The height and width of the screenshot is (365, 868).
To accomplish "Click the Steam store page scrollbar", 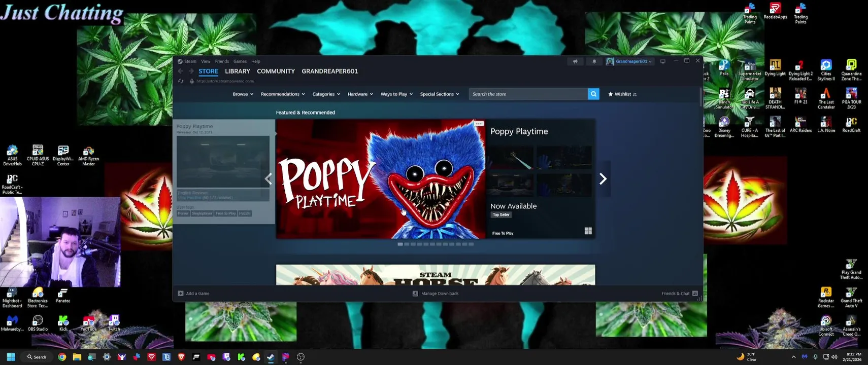I will (x=700, y=97).
